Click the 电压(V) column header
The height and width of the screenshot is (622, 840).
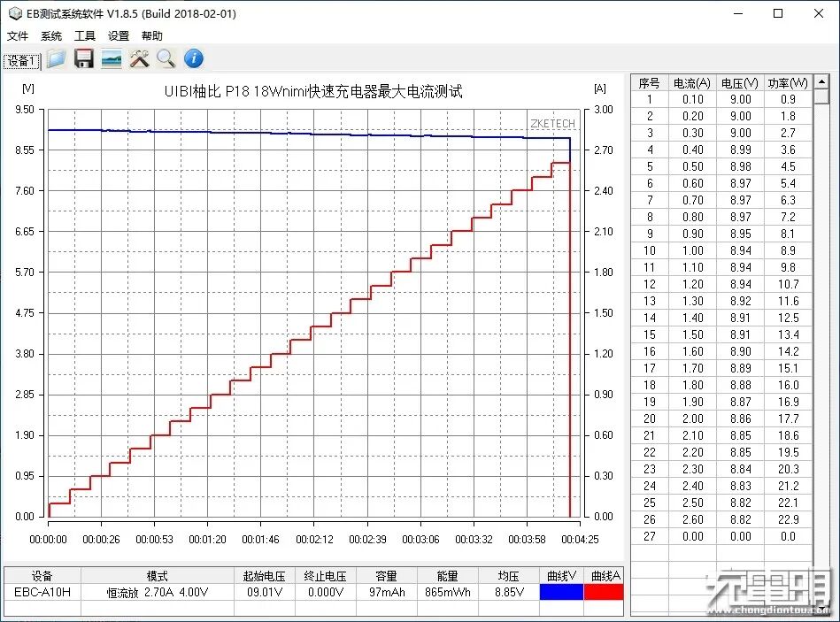tap(740, 83)
